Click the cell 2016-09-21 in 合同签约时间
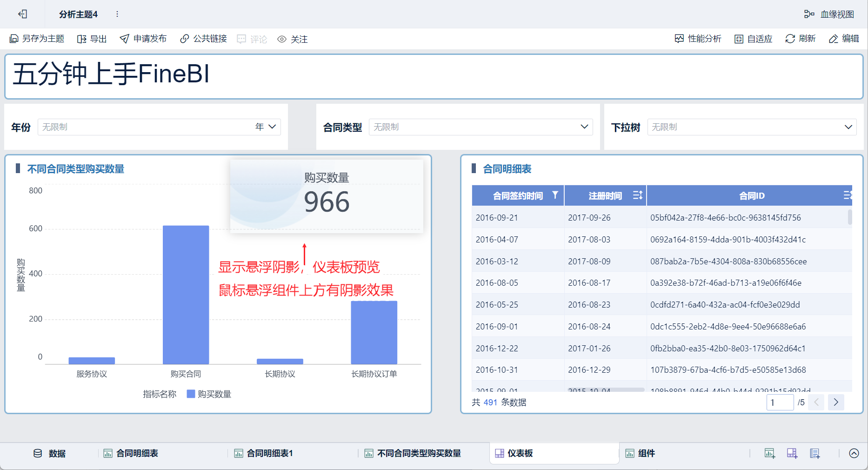Image resolution: width=868 pixels, height=470 pixels. [497, 218]
